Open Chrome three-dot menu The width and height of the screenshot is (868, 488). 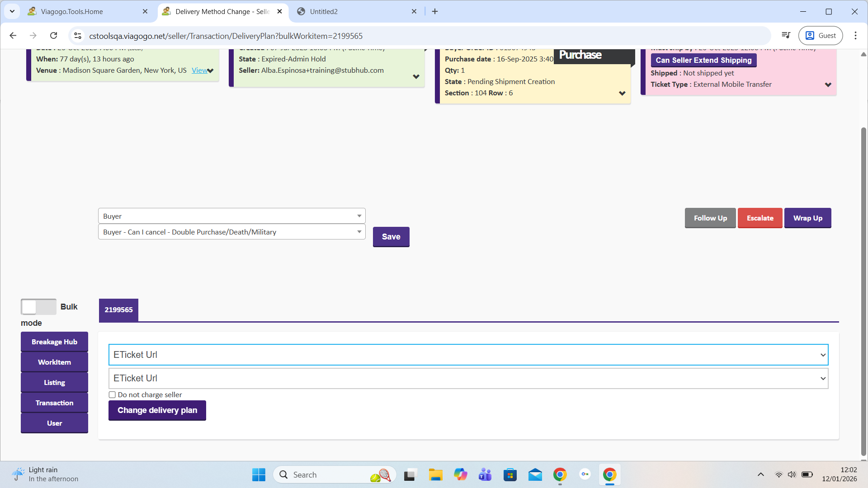[855, 36]
